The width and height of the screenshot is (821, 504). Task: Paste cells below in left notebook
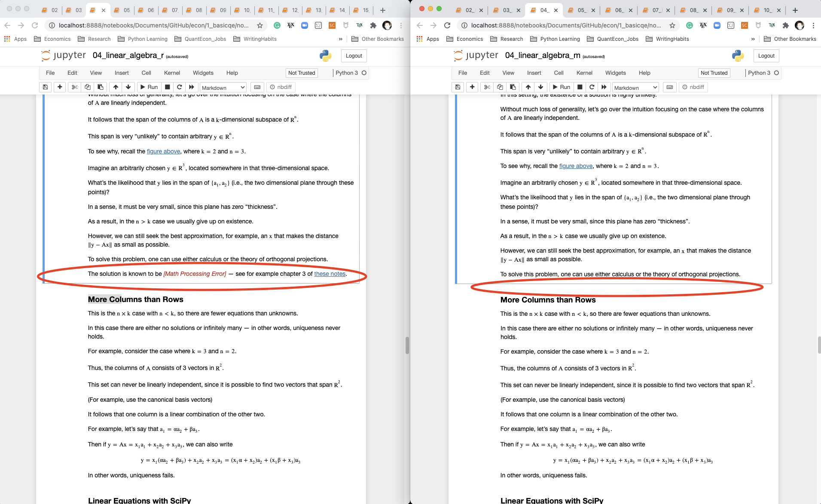point(101,87)
